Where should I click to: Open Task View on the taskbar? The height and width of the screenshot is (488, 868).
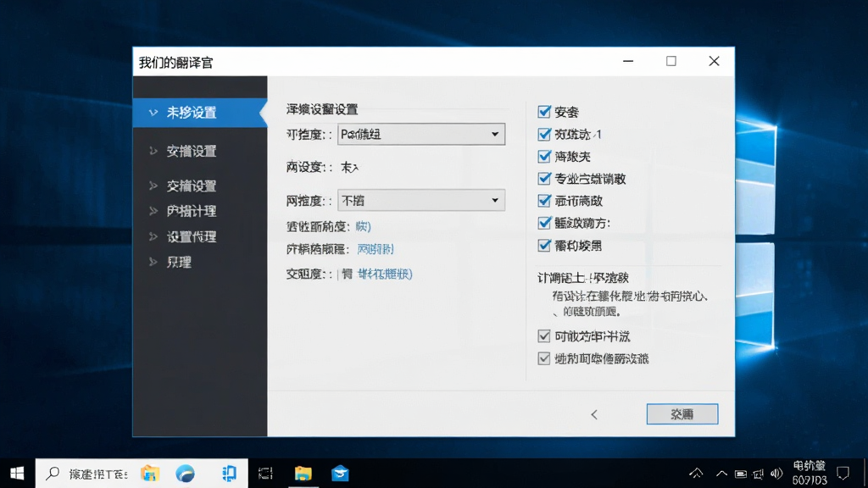coord(265,474)
